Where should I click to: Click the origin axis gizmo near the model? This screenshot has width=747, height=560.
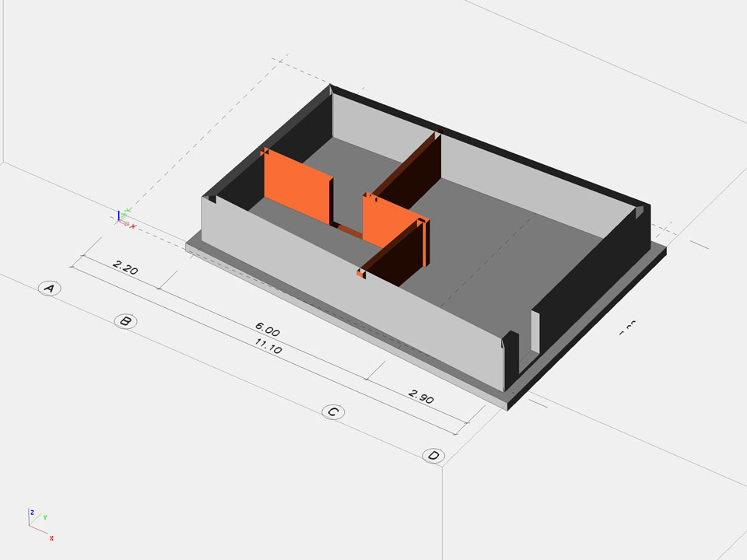coord(123,218)
